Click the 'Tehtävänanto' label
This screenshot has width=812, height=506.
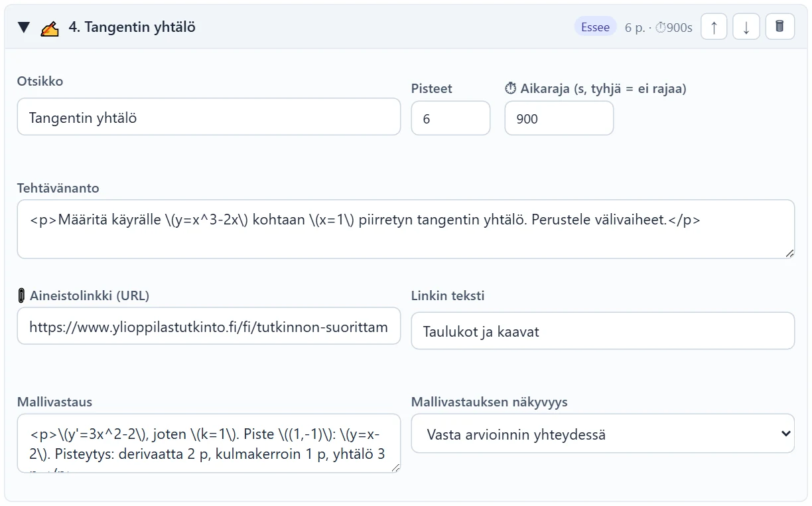58,188
